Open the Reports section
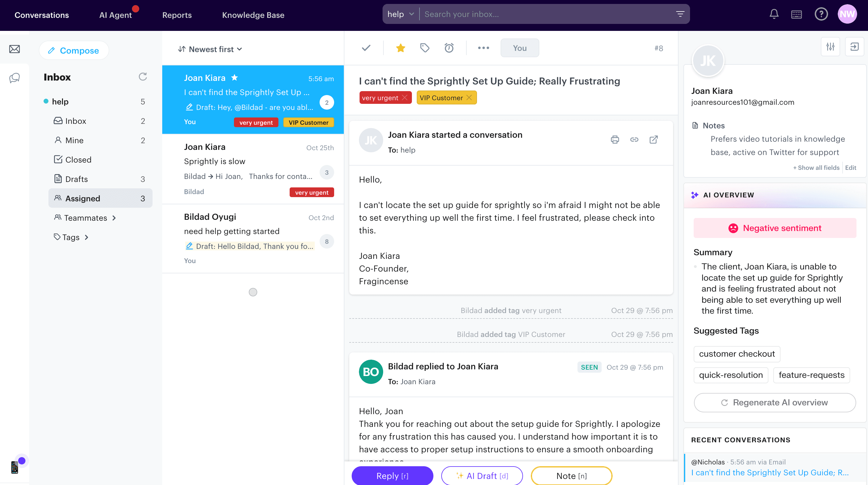The width and height of the screenshot is (868, 485). pyautogui.click(x=177, y=15)
